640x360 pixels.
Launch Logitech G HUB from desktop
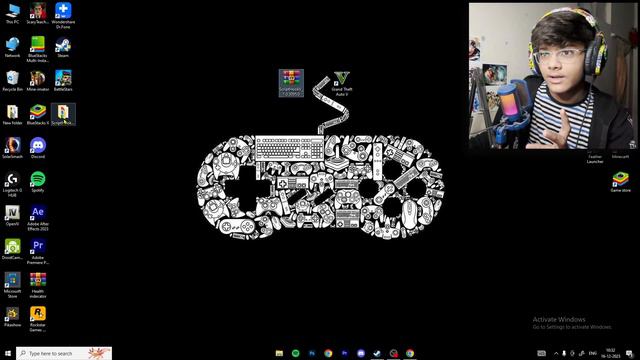tap(12, 184)
